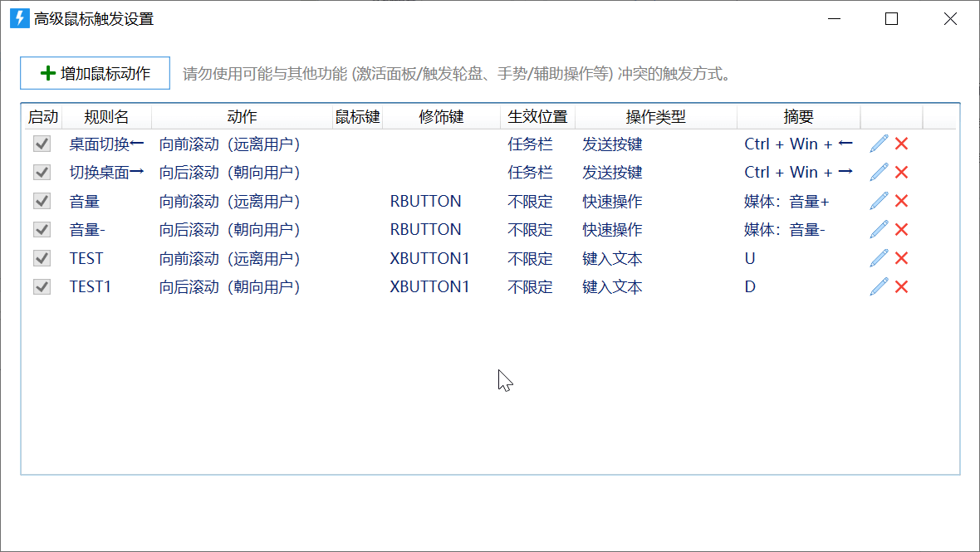Viewport: 980px width, 552px height.
Task: Disable the 切换桌面→ rule checkbox
Action: pyautogui.click(x=42, y=173)
